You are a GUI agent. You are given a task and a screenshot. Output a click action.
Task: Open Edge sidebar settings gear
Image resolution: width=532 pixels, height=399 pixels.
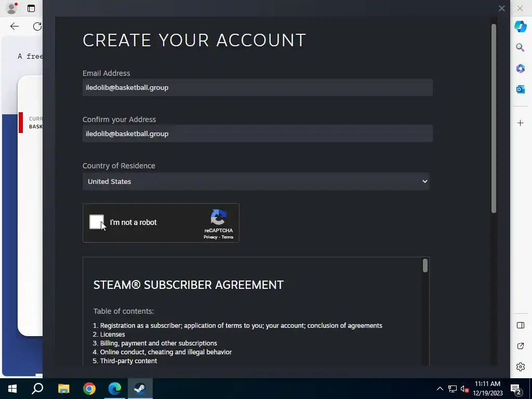click(520, 367)
